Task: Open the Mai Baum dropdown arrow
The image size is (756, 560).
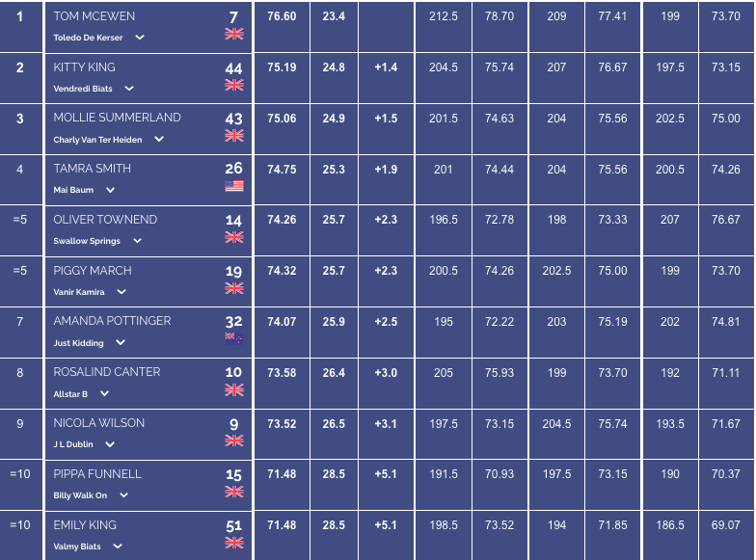Action: pyautogui.click(x=110, y=190)
